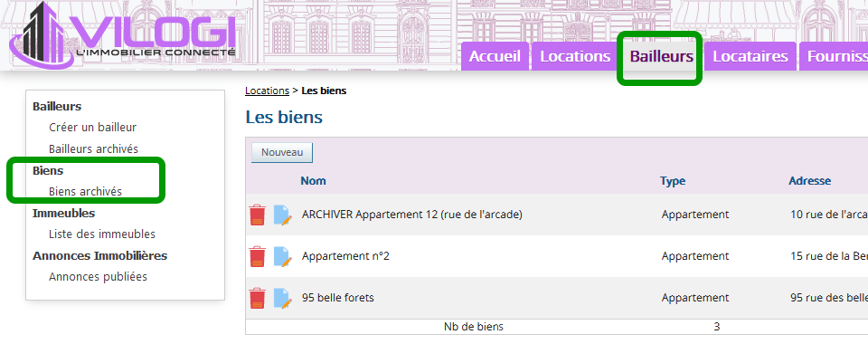Select Biens archivés in sidebar
868x344 pixels.
(x=85, y=192)
